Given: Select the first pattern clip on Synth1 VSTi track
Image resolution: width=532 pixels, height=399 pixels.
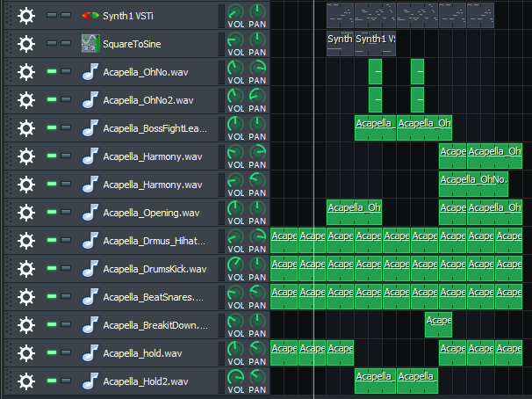Looking at the screenshot, I should pos(340,15).
